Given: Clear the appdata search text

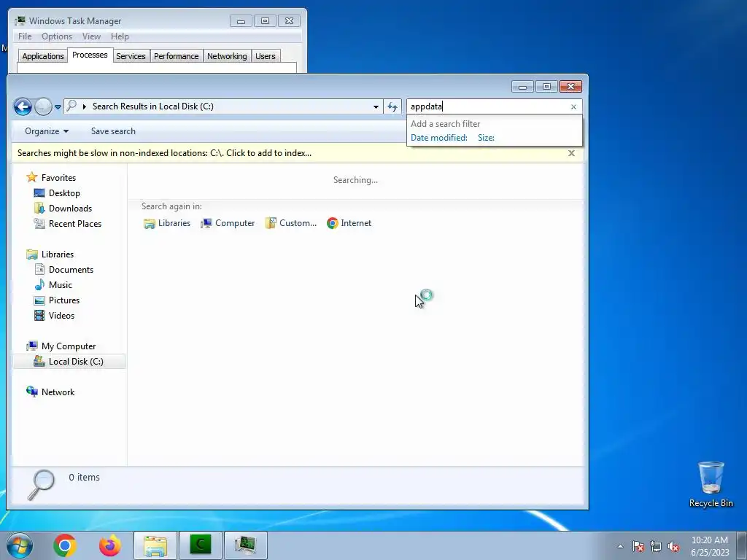Looking at the screenshot, I should 573,106.
